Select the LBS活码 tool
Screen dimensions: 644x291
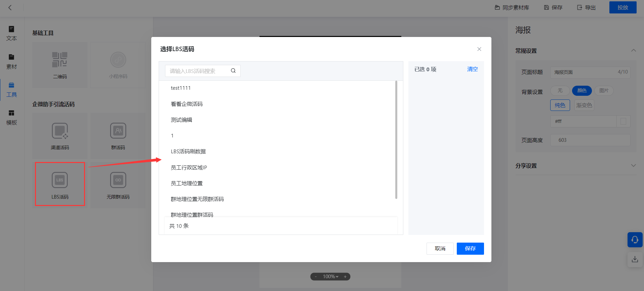tap(60, 185)
